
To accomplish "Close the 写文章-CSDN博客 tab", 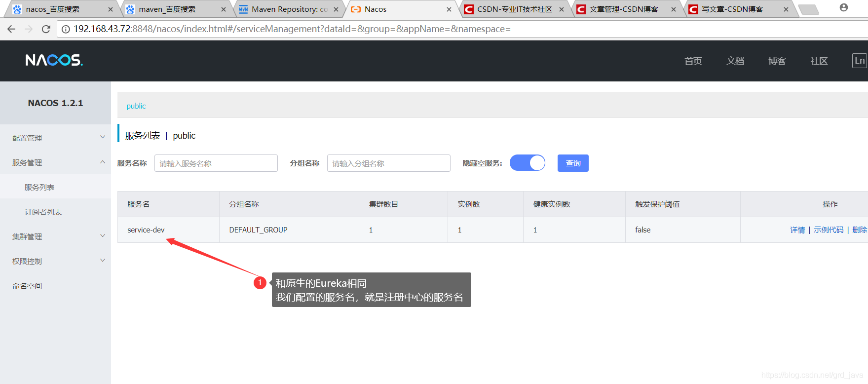I will [x=786, y=9].
